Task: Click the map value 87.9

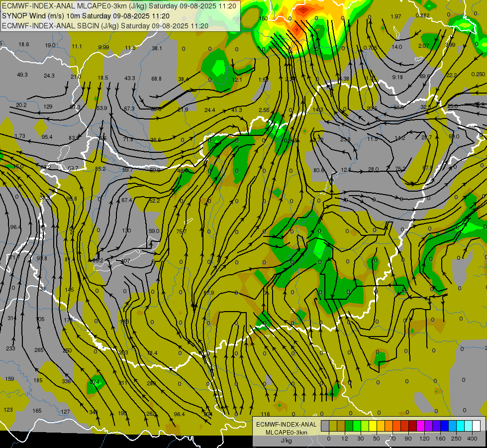Action: click(209, 293)
